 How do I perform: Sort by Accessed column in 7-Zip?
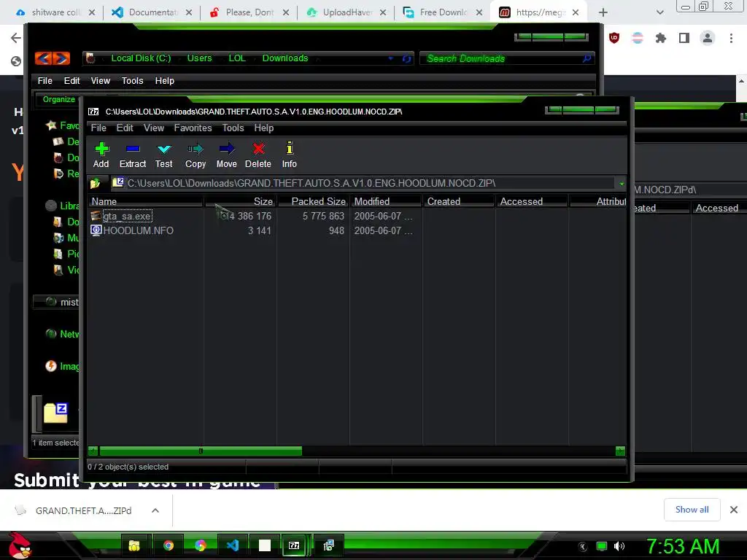pyautogui.click(x=532, y=201)
